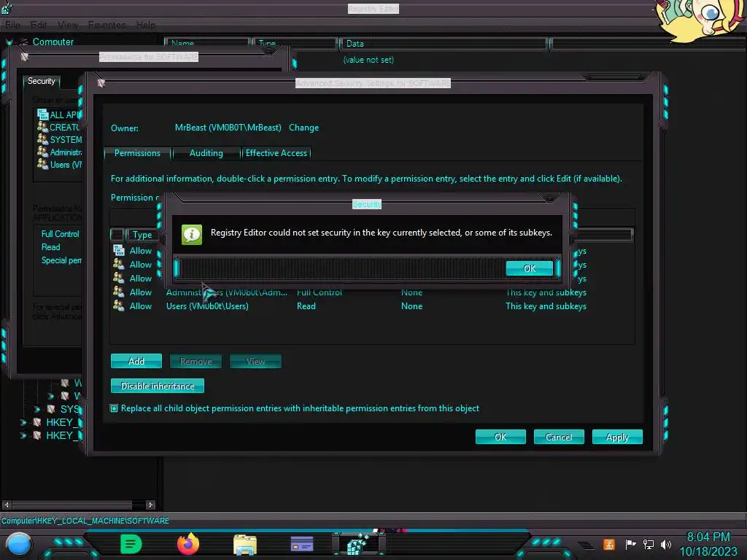Select the Users (VM0b0t\Users) permission entry
Viewport: 747px width, 560px height.
tap(373, 306)
